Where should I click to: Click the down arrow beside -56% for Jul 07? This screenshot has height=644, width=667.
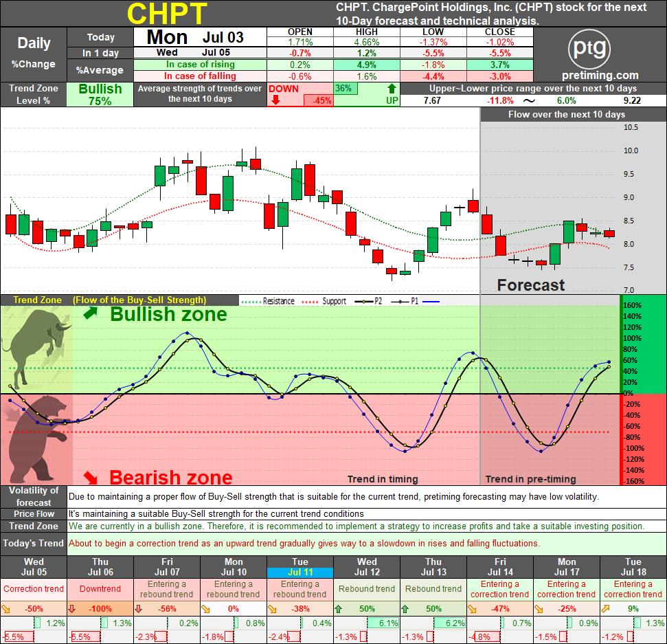coord(138,609)
